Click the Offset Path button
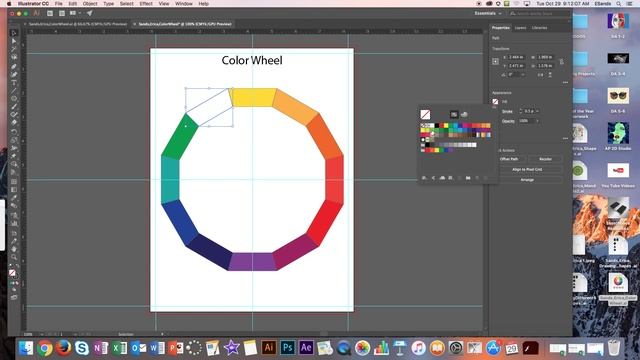640x360 pixels. click(509, 159)
